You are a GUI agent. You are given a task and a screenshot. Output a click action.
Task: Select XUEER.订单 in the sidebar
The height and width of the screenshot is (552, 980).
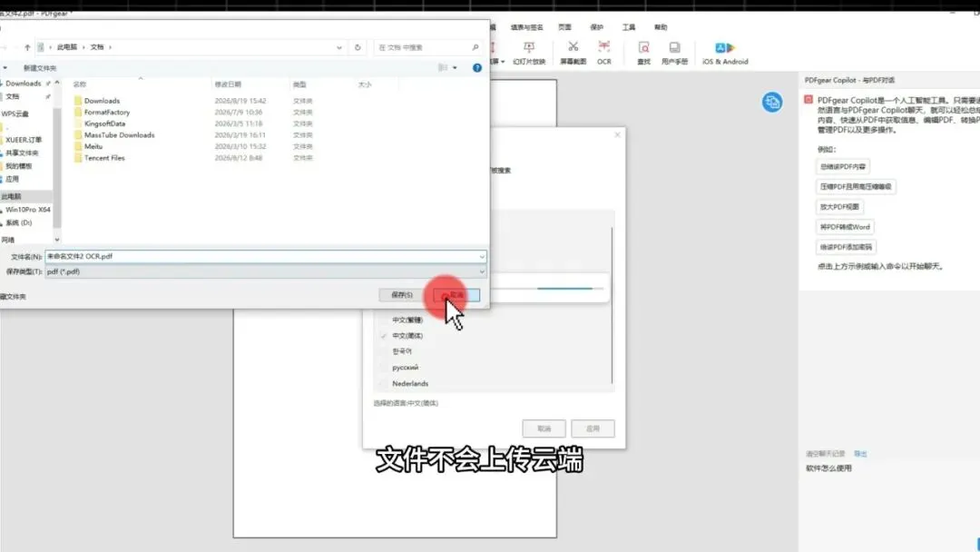pyautogui.click(x=24, y=140)
